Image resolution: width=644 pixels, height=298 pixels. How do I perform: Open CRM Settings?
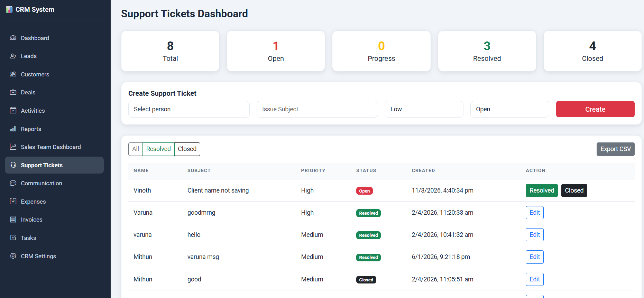coord(54,256)
